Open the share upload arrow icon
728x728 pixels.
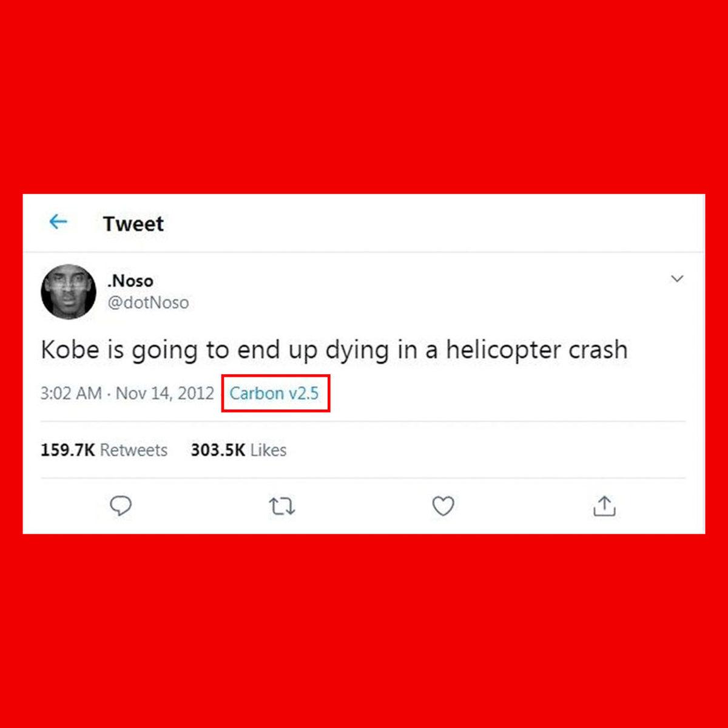click(x=604, y=505)
